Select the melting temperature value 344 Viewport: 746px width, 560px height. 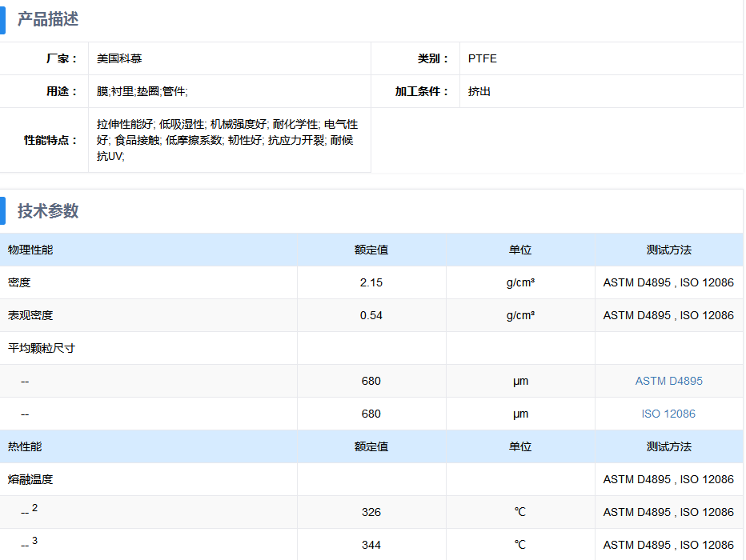[x=371, y=545]
